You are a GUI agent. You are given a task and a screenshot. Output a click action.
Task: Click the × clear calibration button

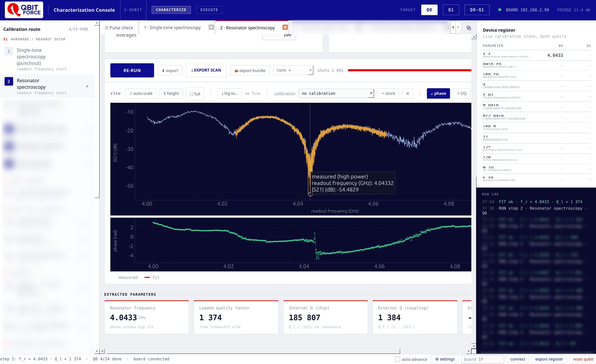tap(408, 94)
